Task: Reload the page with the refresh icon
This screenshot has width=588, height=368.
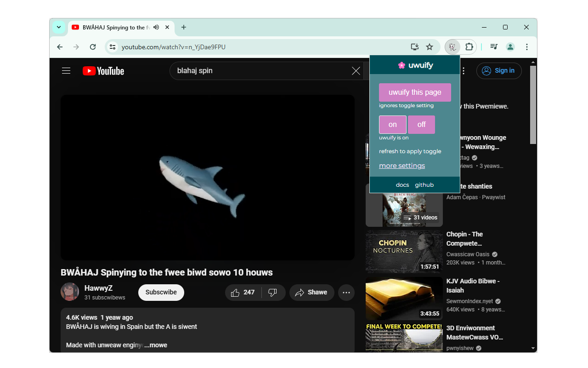Action: tap(93, 47)
